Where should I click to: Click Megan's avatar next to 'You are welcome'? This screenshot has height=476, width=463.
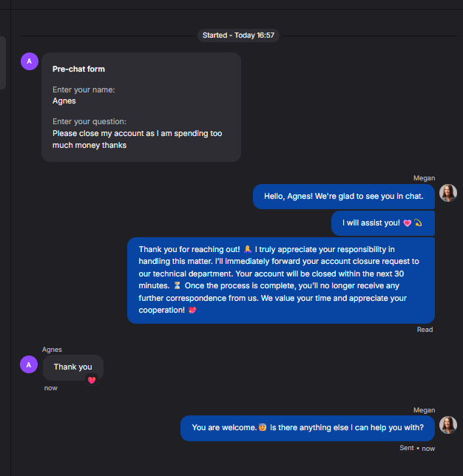tap(448, 425)
